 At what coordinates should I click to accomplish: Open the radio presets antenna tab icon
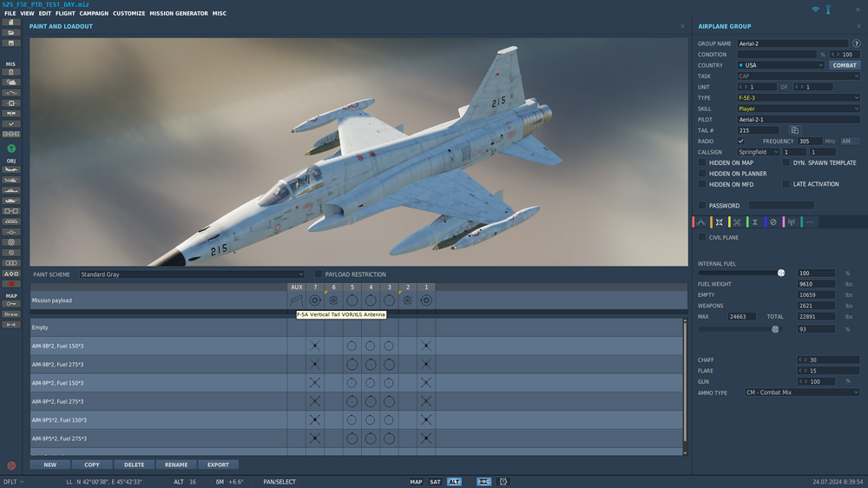click(x=792, y=222)
